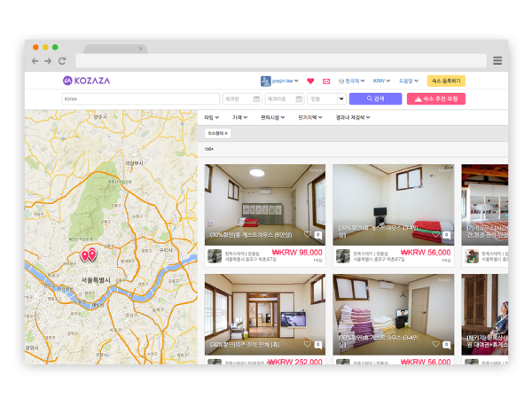This screenshot has width=532, height=399.
Task: Open messages via the envelope icon
Action: (x=326, y=81)
